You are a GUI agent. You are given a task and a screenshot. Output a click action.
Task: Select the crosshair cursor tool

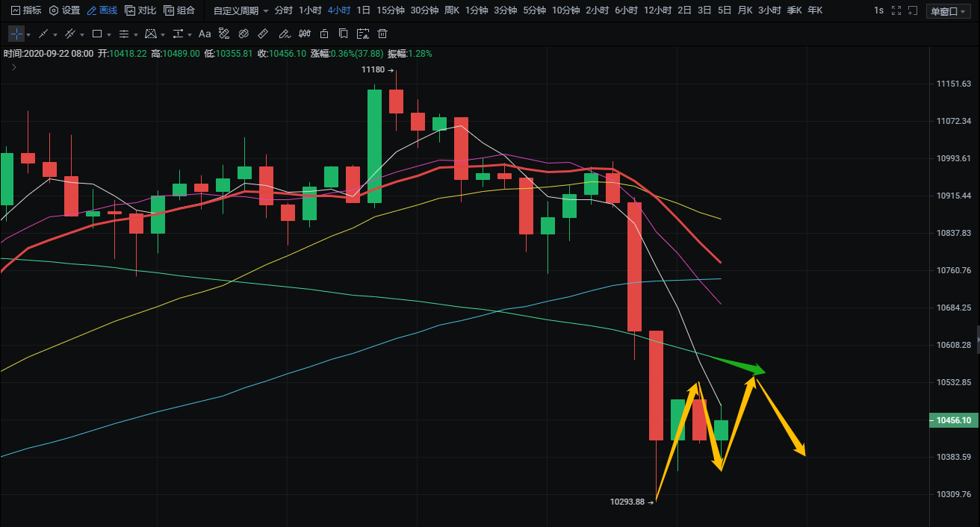(x=16, y=34)
